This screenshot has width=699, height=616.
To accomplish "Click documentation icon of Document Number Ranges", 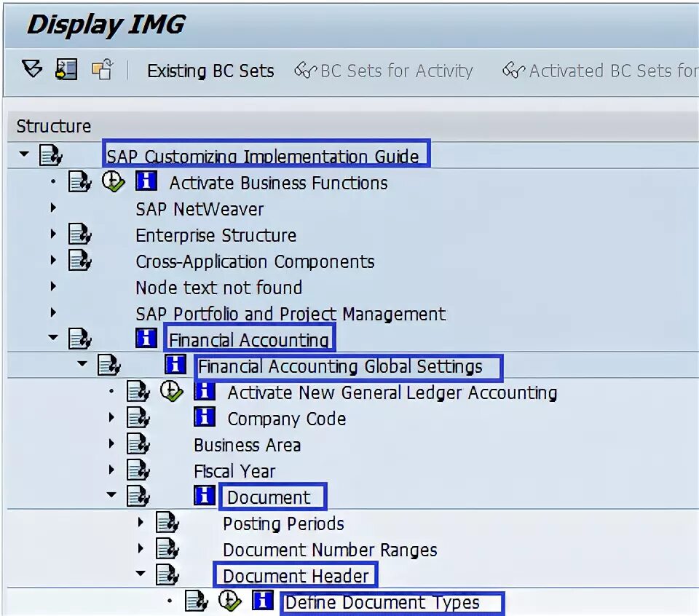I will tap(167, 549).
